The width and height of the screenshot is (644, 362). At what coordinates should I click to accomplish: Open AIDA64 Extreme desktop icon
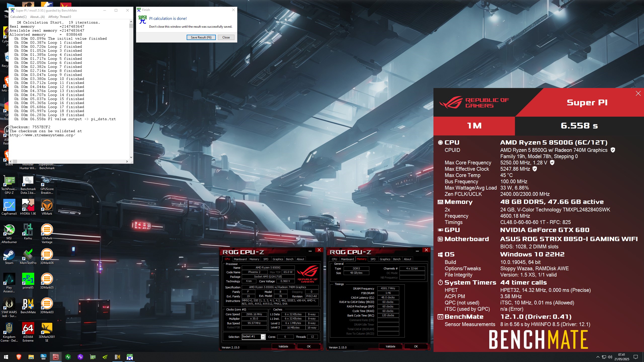pyautogui.click(x=28, y=332)
